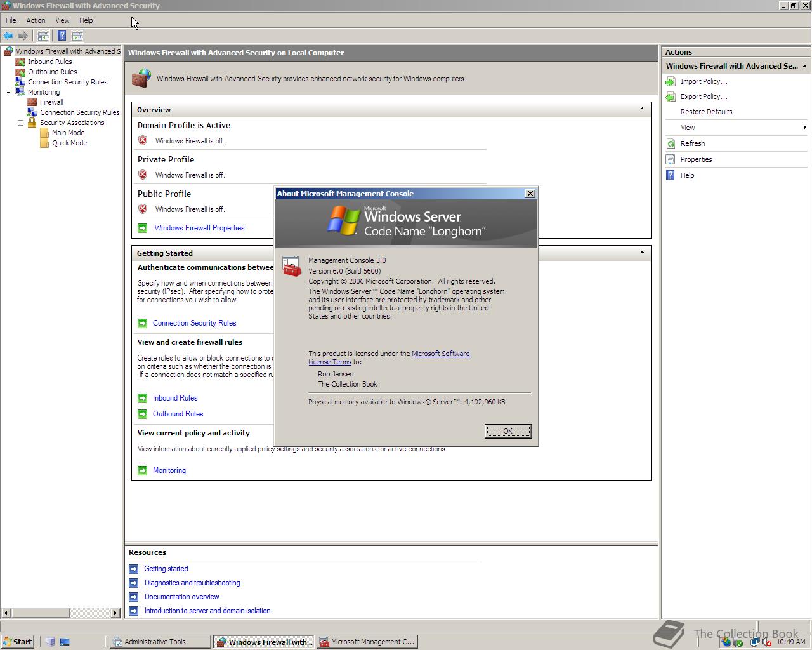The image size is (812, 650).
Task: Open the Outbound Rules link in Getting Started
Action: (x=178, y=414)
